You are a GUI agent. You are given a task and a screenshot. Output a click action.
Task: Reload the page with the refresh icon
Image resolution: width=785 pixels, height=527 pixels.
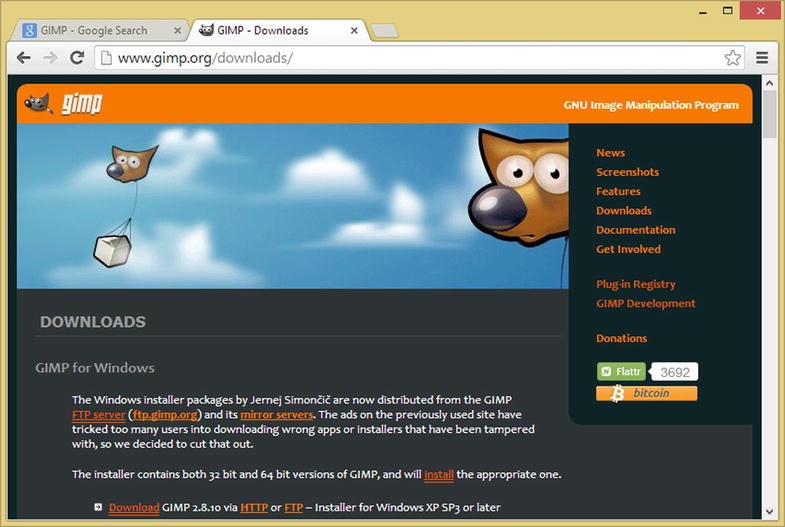pos(77,58)
